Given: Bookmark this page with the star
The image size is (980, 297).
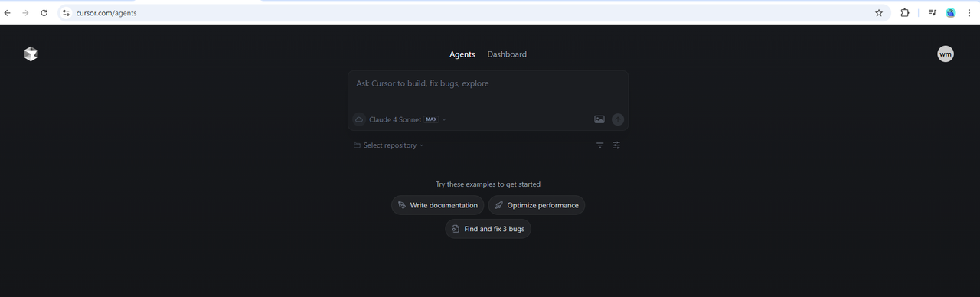Looking at the screenshot, I should click(x=879, y=13).
